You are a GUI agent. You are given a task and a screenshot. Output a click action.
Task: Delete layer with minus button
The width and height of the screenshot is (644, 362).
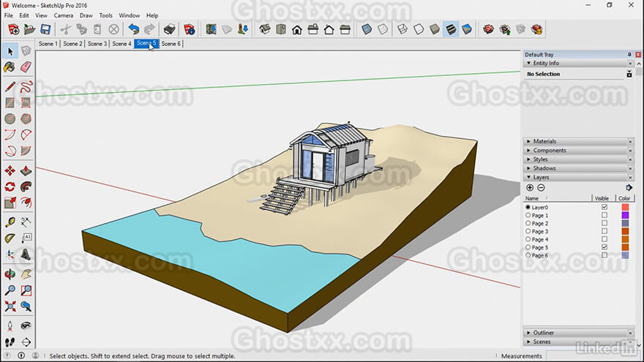click(x=541, y=187)
